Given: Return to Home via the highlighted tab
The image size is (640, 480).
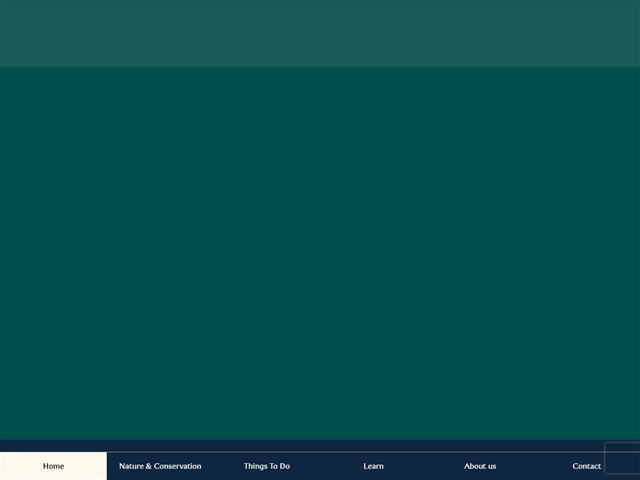Looking at the screenshot, I should (x=53, y=466).
